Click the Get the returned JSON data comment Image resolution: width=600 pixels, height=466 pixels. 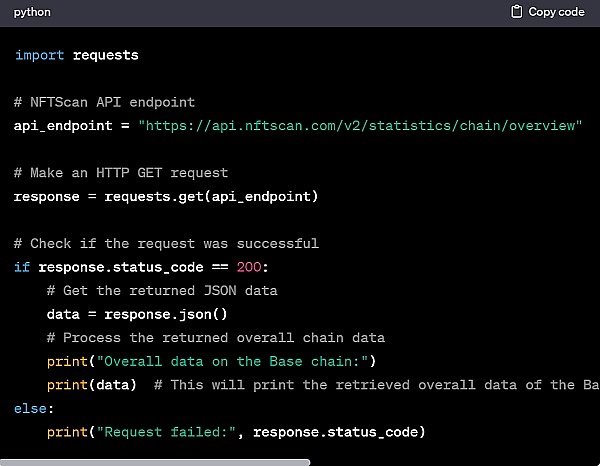162,290
